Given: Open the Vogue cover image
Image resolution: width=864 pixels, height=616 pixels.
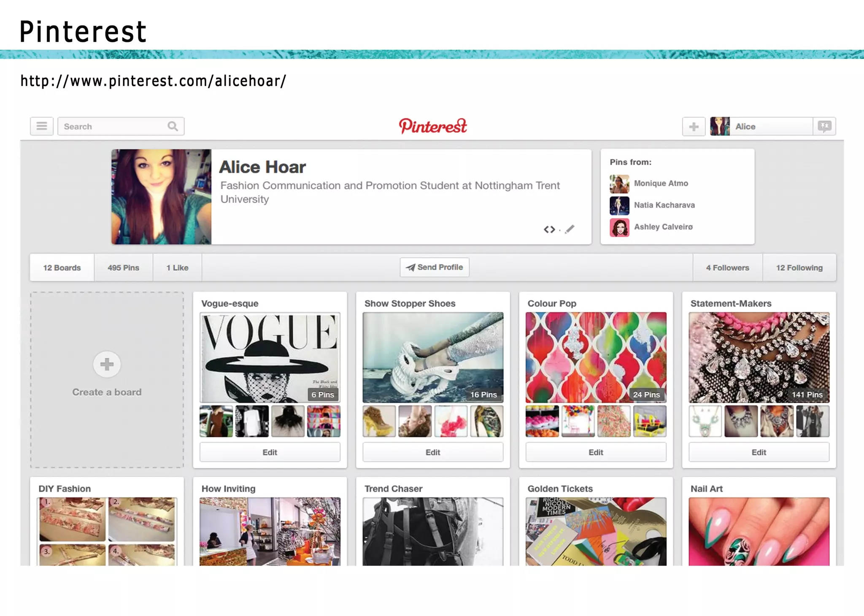Looking at the screenshot, I should [270, 357].
